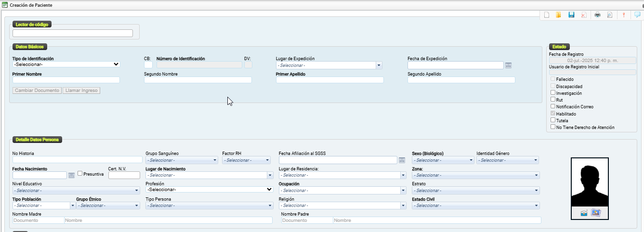The height and width of the screenshot is (232, 644).
Task: Click the printer icon in the toolbar
Action: [x=597, y=15]
